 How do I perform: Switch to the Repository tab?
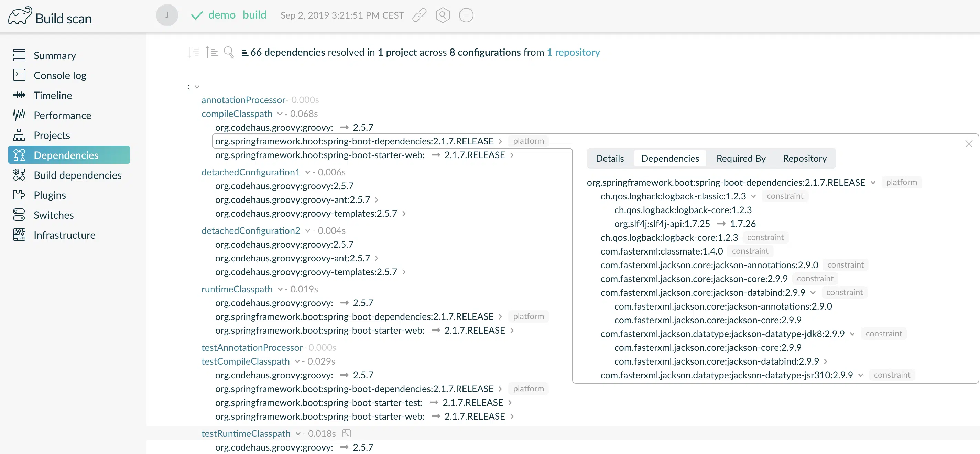point(805,158)
